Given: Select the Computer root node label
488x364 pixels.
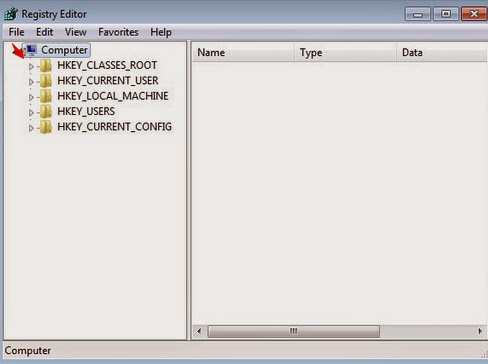Looking at the screenshot, I should click(x=64, y=50).
